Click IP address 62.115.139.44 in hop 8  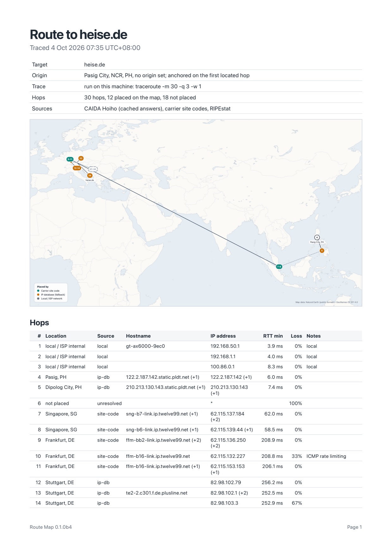coord(227,430)
